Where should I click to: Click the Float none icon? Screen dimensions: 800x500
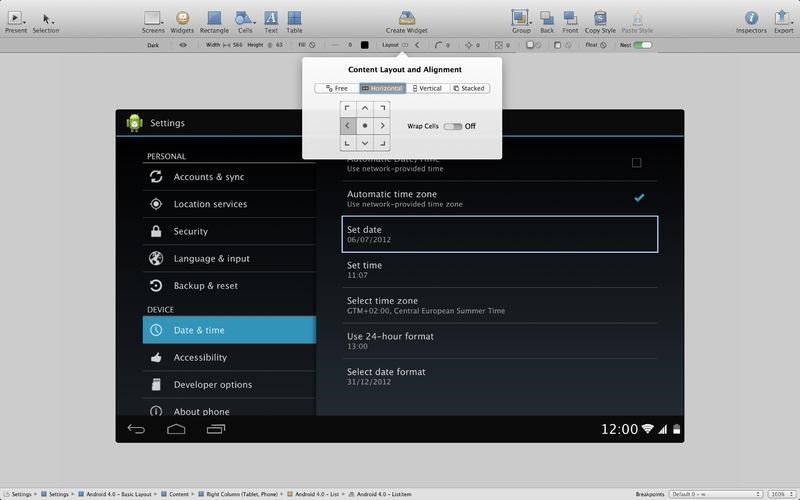click(x=604, y=45)
